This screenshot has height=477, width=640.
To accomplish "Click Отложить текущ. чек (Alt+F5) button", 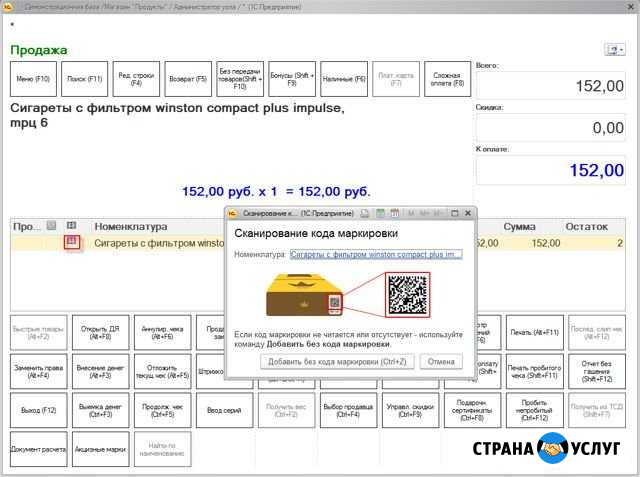I will point(162,371).
